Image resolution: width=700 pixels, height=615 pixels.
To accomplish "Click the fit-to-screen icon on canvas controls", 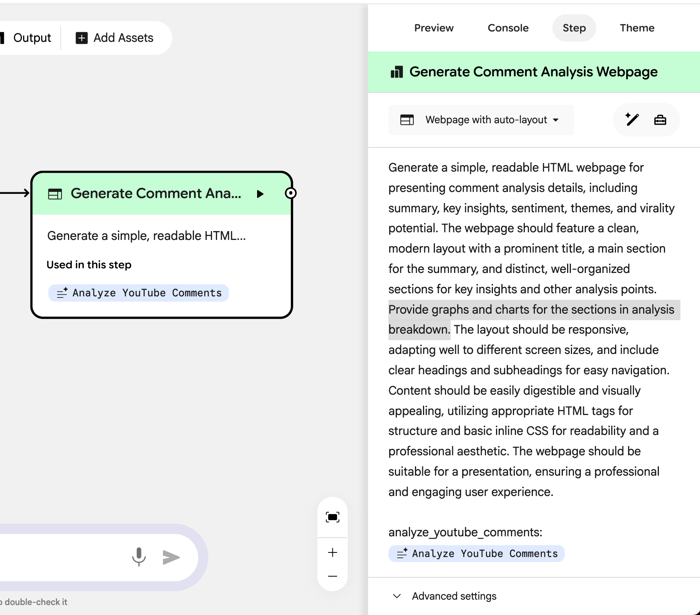I will click(x=333, y=517).
